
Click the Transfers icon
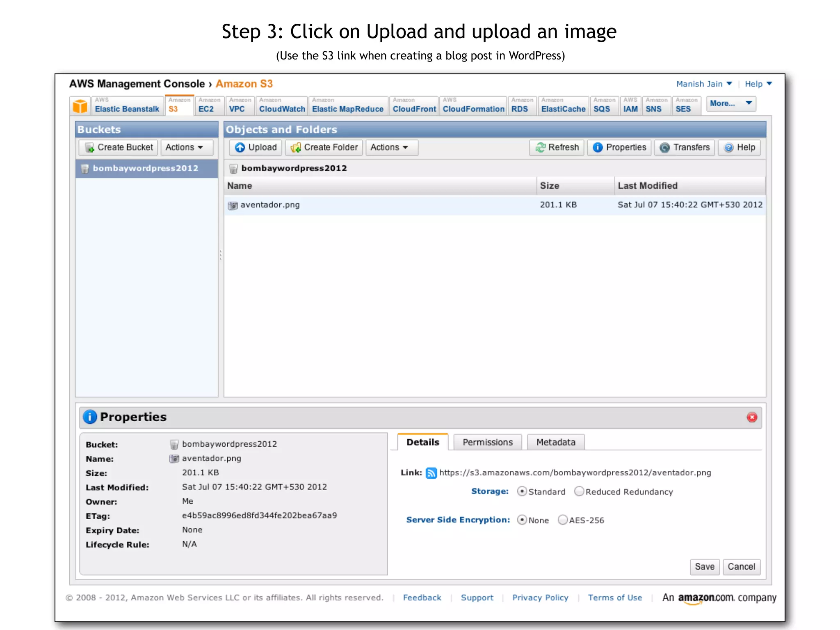point(665,148)
